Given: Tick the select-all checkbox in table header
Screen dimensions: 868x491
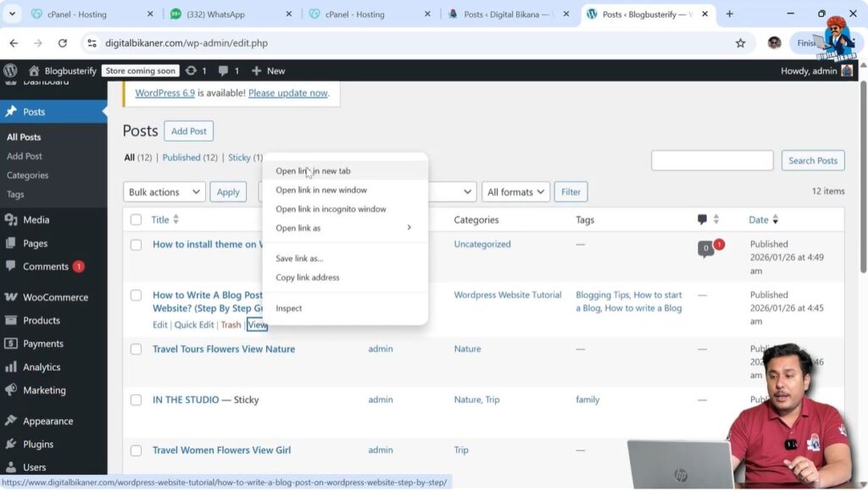Looking at the screenshot, I should tap(136, 220).
